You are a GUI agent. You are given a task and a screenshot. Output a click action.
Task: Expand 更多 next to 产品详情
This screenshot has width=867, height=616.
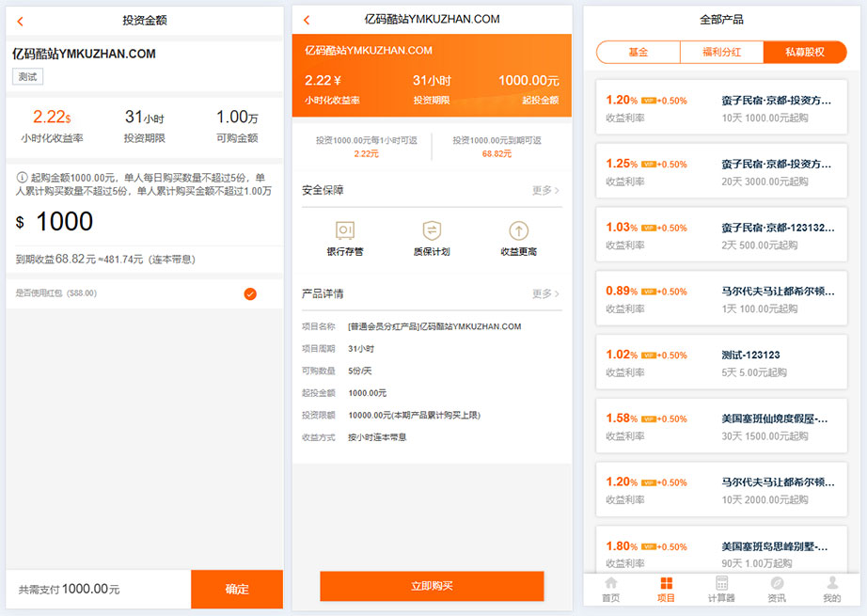click(x=544, y=293)
